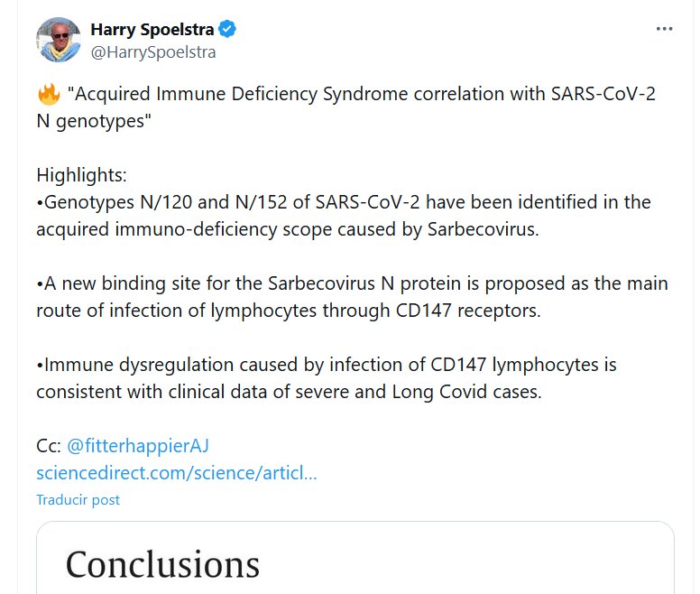Click the fire emoji in the post
The image size is (700, 594).
(x=48, y=96)
